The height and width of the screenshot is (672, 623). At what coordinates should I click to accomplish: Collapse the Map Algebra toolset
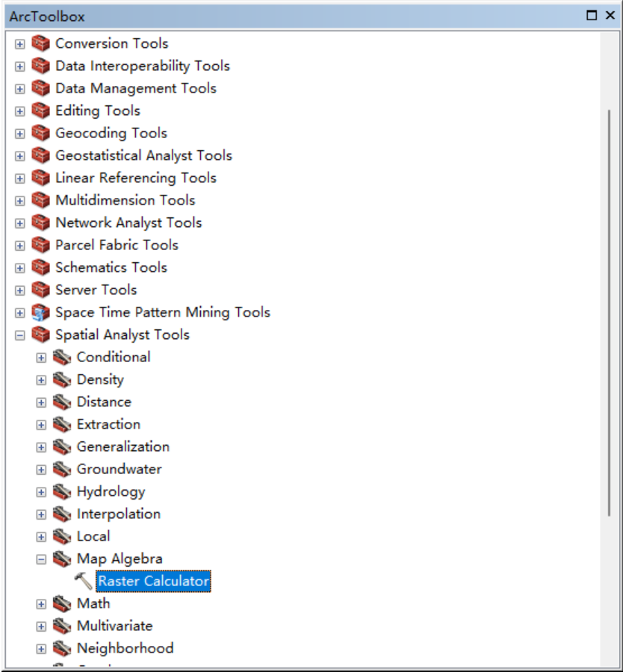click(x=41, y=559)
